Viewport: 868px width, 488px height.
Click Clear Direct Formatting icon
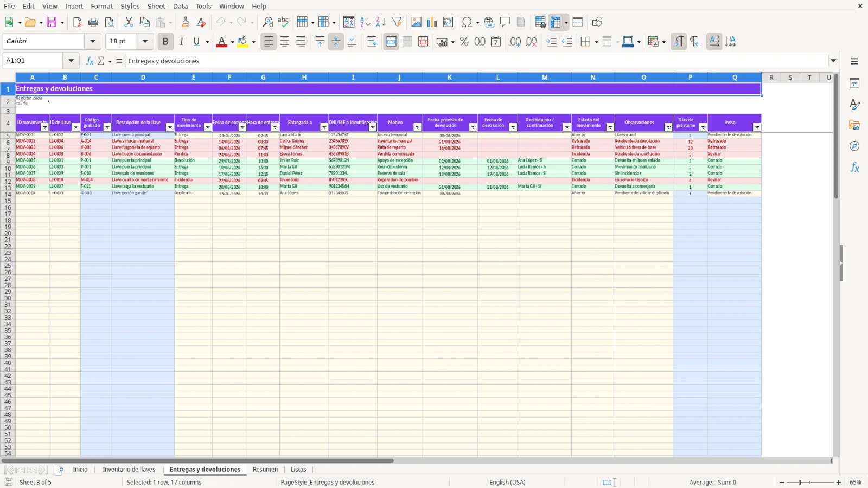tap(201, 22)
